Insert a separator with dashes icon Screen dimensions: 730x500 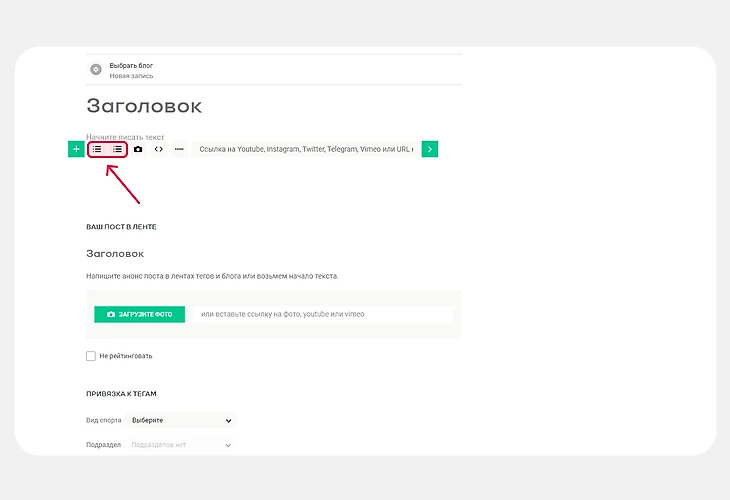(179, 149)
